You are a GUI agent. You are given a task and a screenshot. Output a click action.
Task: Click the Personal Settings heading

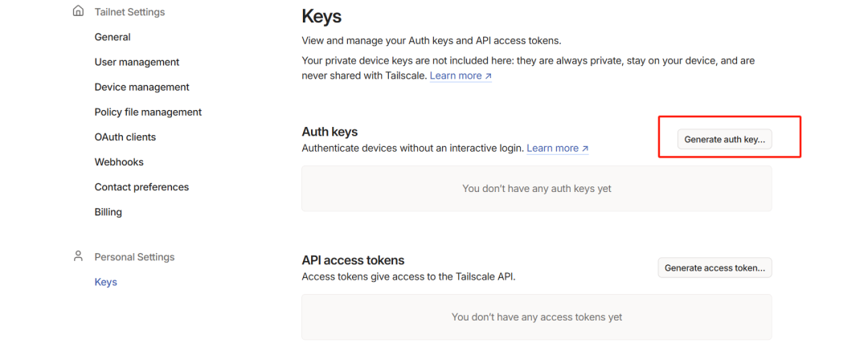134,257
